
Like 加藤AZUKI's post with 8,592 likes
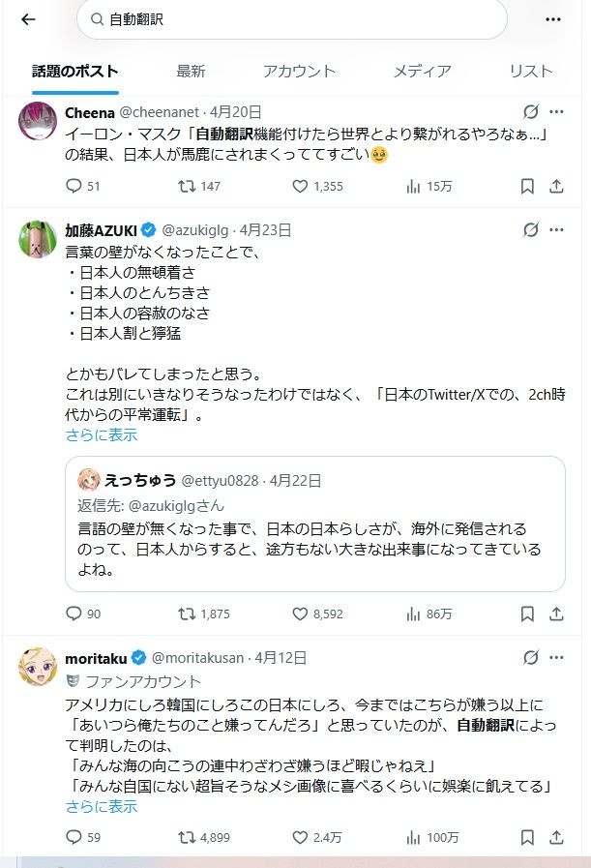tap(300, 614)
